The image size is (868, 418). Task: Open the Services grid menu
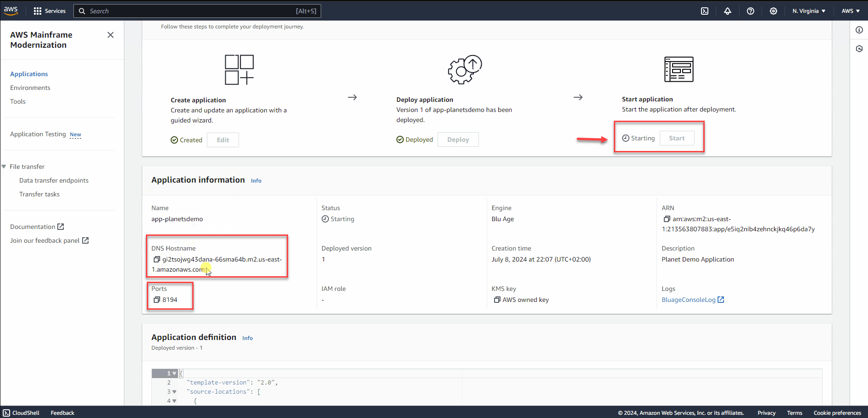pyautogui.click(x=50, y=11)
